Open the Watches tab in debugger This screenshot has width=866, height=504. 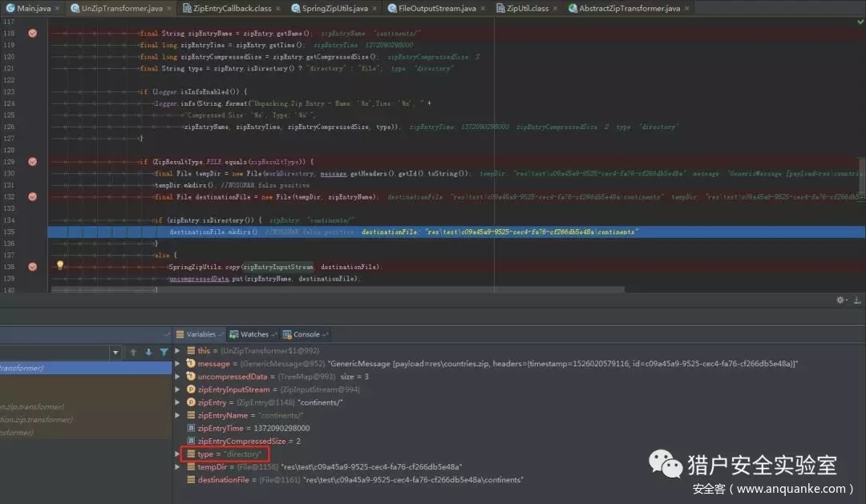tap(253, 334)
